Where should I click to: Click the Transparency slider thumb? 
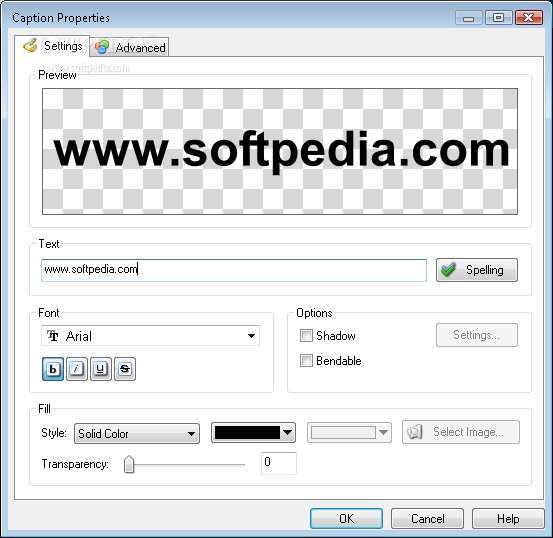tap(129, 464)
